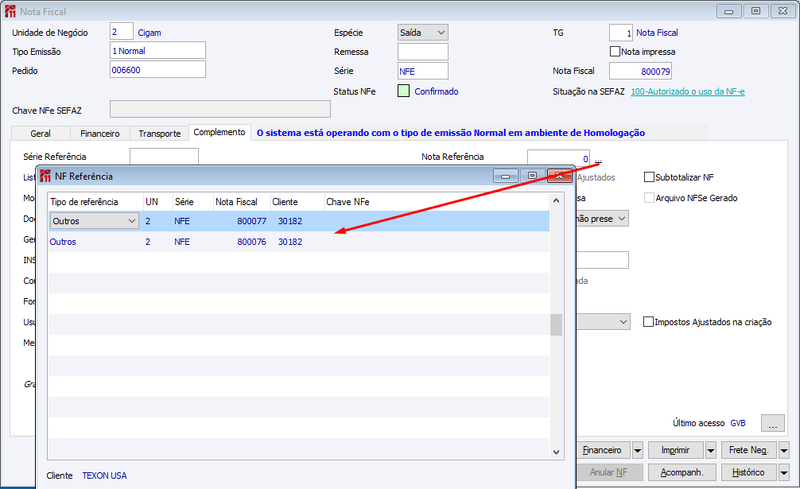This screenshot has height=489, width=800.
Task: Open the 100-Autorizado o uso da NF-e link
Action: 687,92
